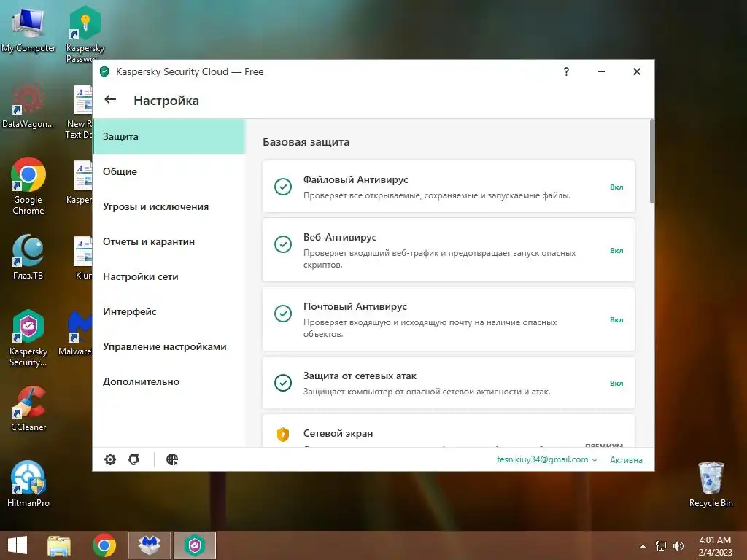Open Kaspersky Password Manager desktop icon
The height and width of the screenshot is (560, 747).
pyautogui.click(x=85, y=34)
